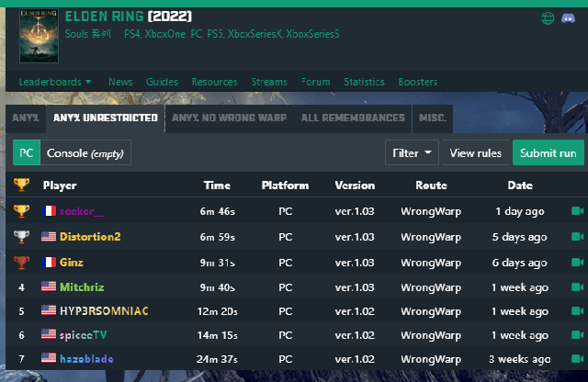
Task: Open Mitchriz player profile
Action: [x=82, y=287]
